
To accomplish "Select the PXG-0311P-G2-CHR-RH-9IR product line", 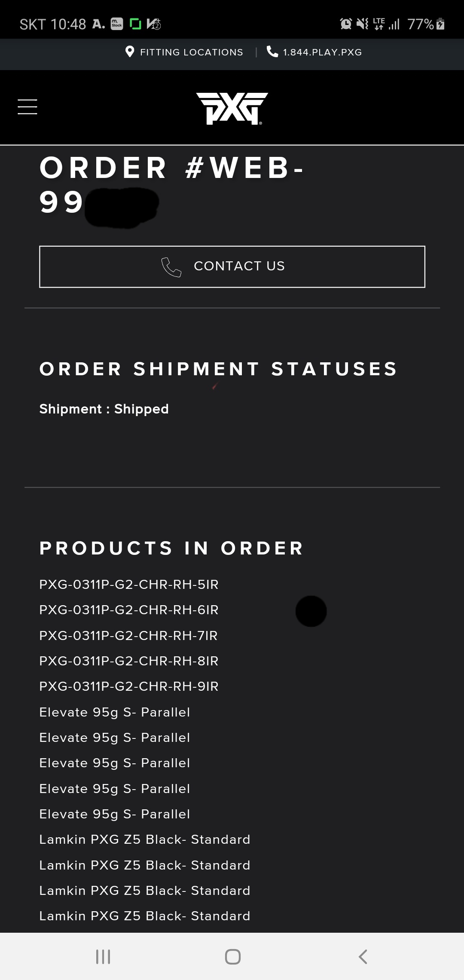I will point(129,686).
